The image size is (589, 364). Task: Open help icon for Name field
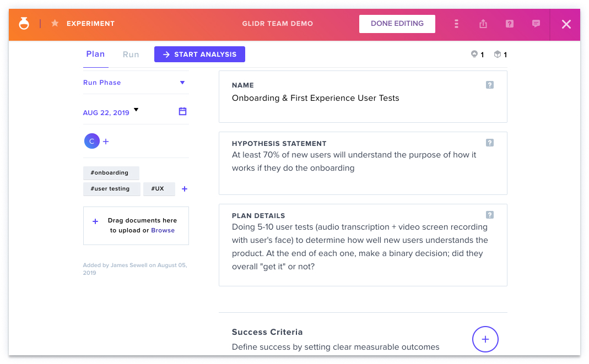[x=489, y=85]
